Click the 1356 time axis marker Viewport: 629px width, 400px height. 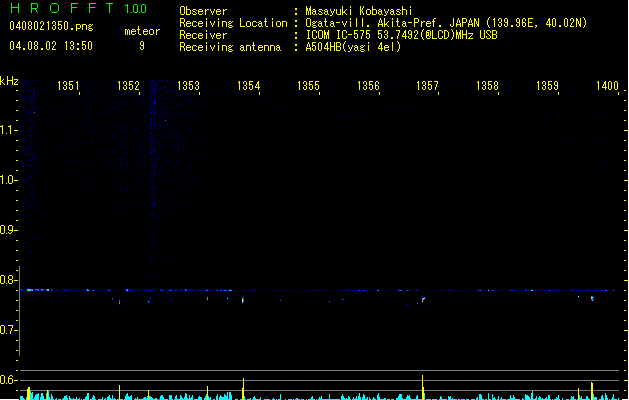tap(368, 86)
